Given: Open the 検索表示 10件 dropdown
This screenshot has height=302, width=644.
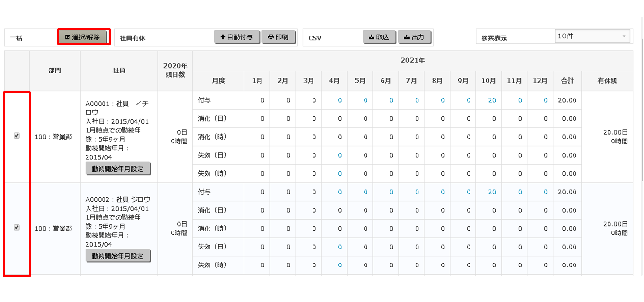Looking at the screenshot, I should (592, 36).
